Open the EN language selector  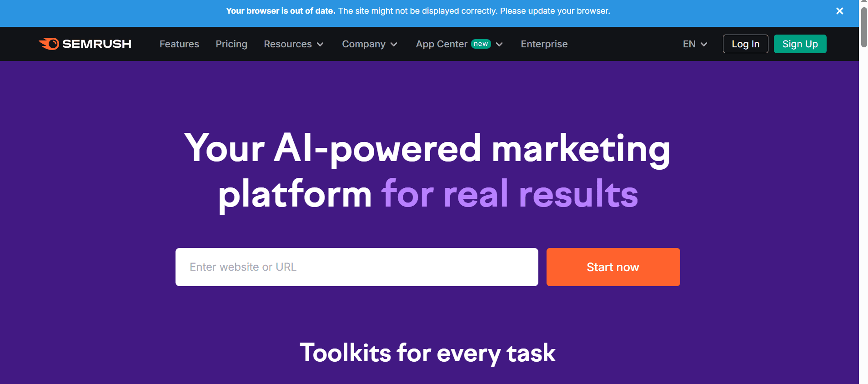pos(695,44)
